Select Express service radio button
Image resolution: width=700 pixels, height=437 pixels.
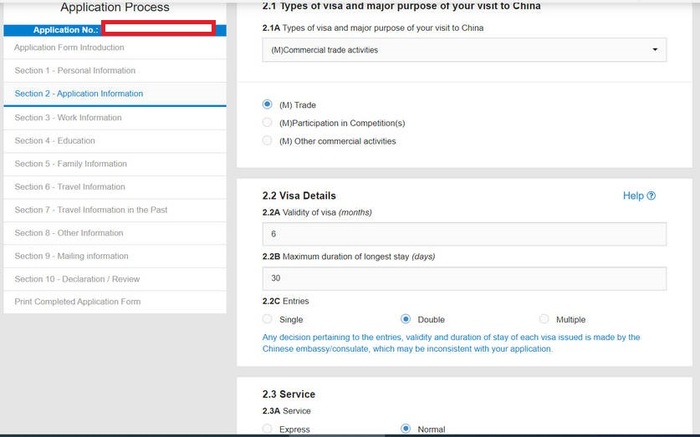[267, 429]
